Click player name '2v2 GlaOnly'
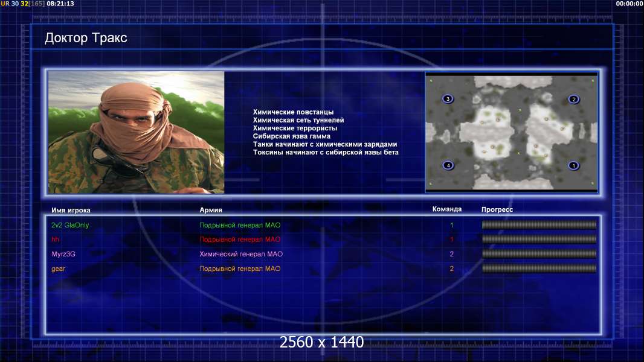The height and width of the screenshot is (362, 644). [x=70, y=225]
